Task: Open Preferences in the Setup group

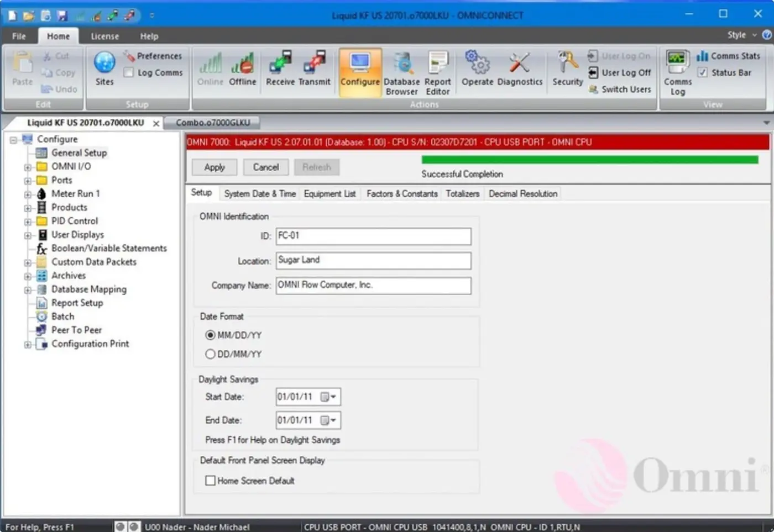Action: [x=153, y=56]
